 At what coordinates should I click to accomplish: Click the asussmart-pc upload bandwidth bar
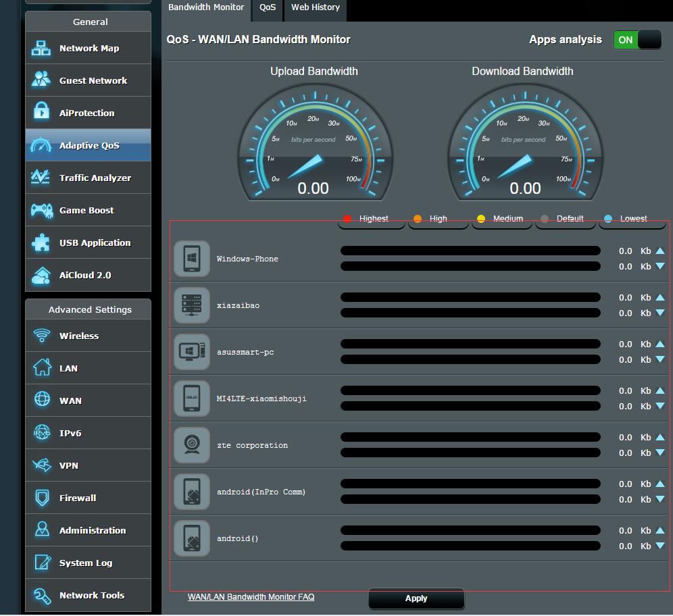pos(470,344)
